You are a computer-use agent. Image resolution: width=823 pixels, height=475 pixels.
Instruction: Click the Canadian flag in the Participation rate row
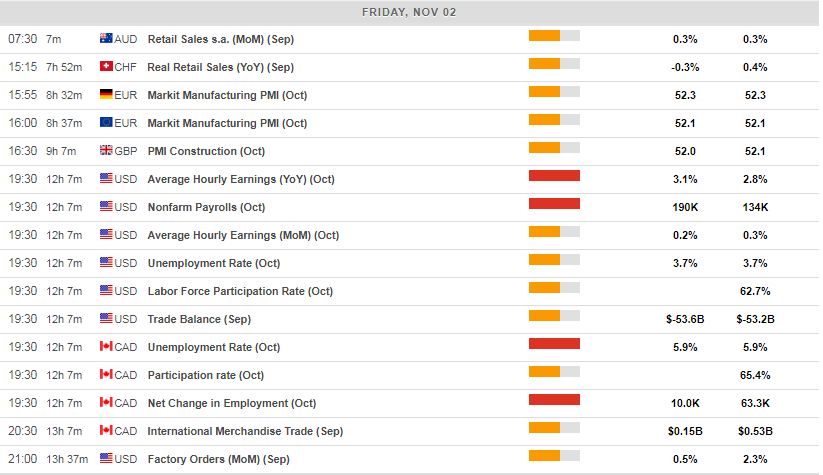[x=106, y=375]
